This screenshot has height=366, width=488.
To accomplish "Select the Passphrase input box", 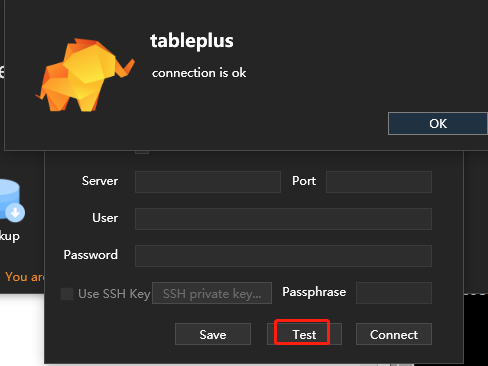I will click(x=394, y=293).
